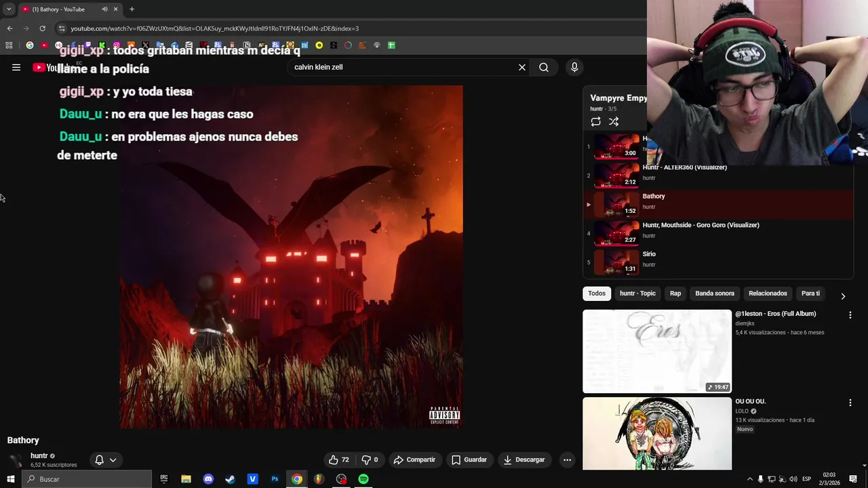Open Windows Start menu

coord(10,479)
